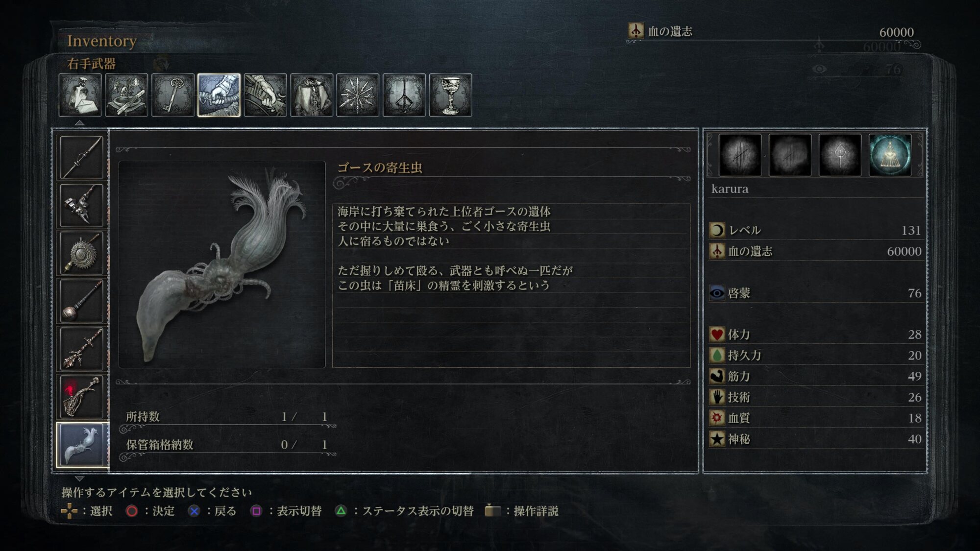Open the key items category tab
The image size is (980, 551).
(172, 95)
